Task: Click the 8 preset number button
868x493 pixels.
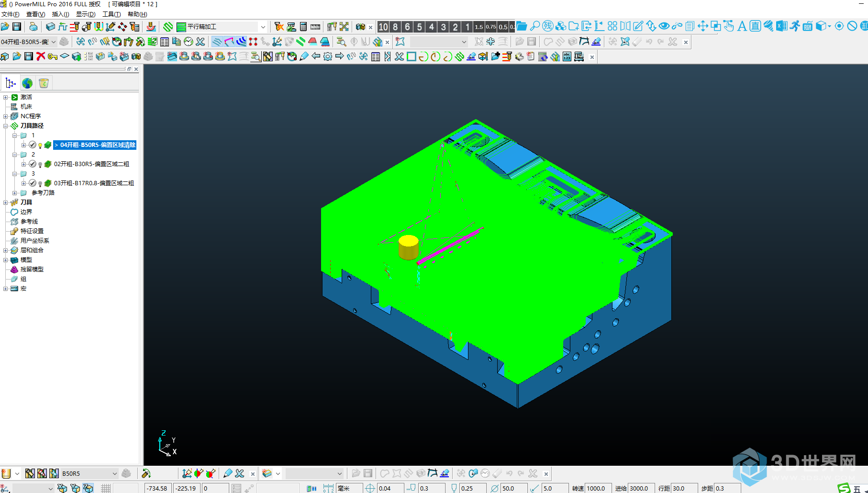Action: click(395, 27)
